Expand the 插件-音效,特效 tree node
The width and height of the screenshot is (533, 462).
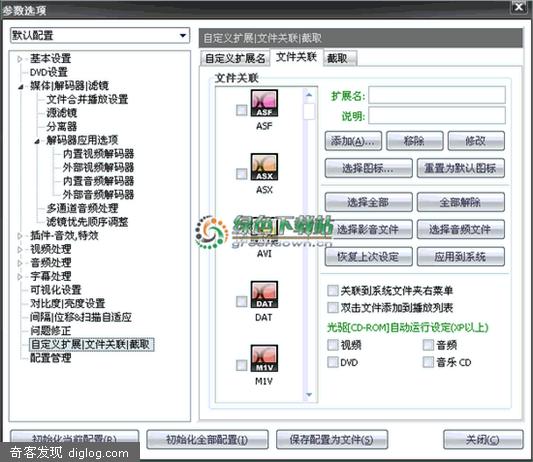[x=20, y=236]
